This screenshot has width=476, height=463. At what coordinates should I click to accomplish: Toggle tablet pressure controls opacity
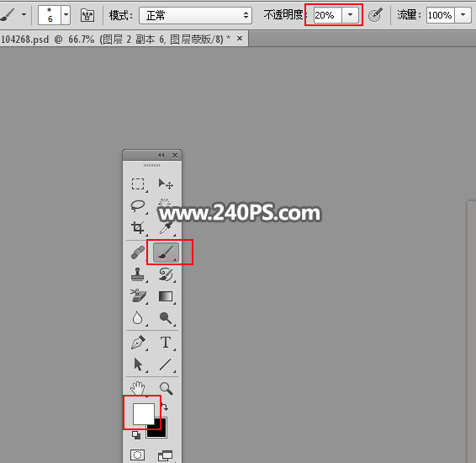[376, 15]
